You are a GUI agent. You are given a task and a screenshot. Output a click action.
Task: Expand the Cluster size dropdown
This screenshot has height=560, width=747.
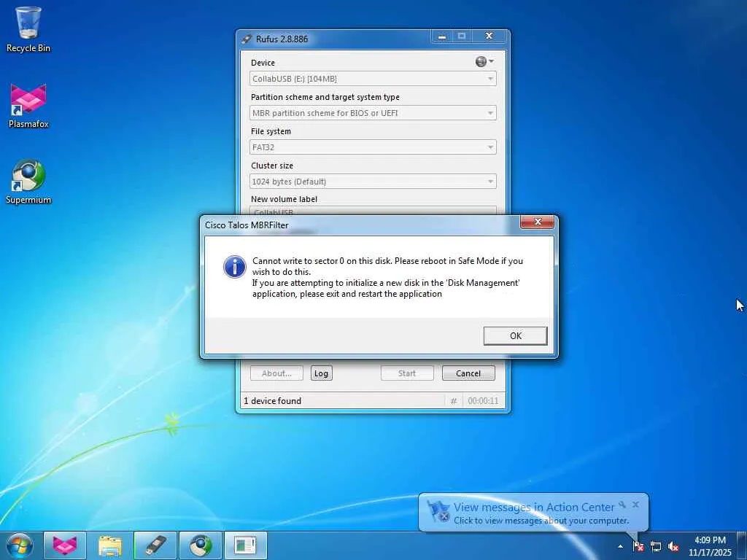point(373,182)
